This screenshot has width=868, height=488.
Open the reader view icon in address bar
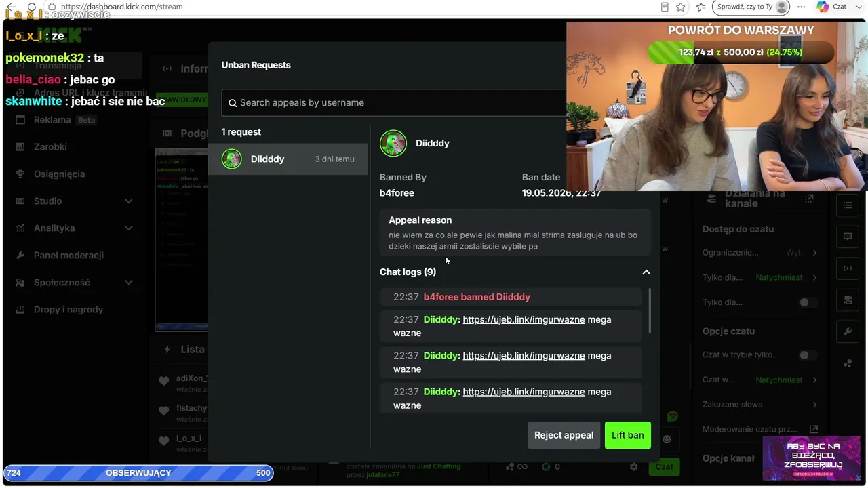[x=665, y=7]
